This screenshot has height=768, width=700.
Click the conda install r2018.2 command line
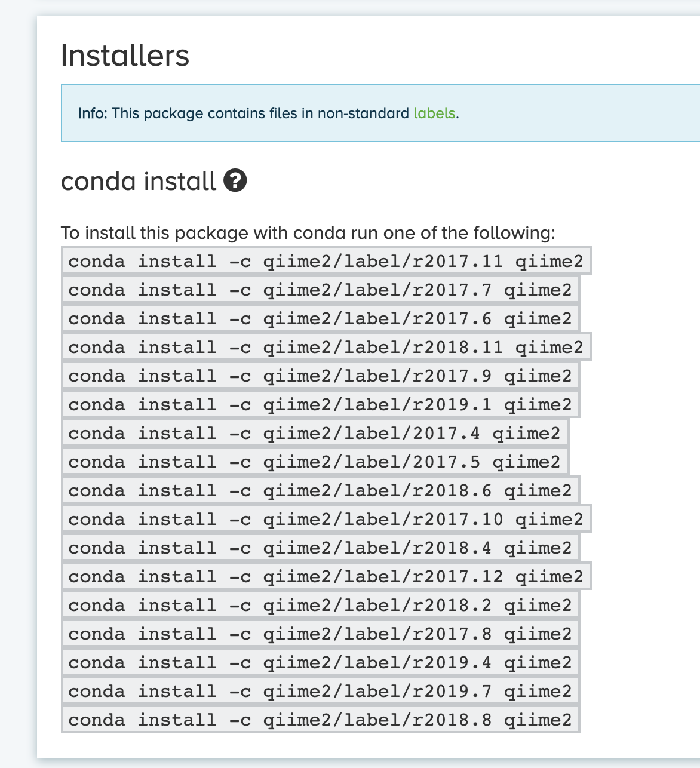[x=320, y=605]
